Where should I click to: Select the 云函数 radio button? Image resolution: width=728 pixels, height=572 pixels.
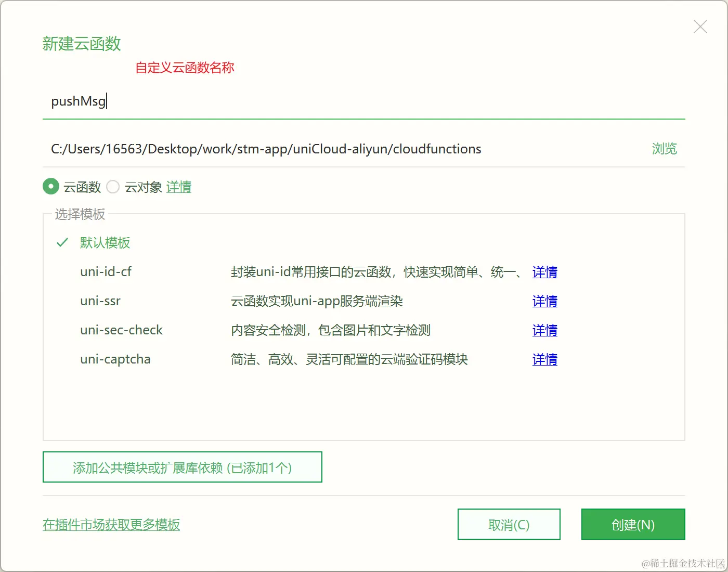tap(51, 187)
